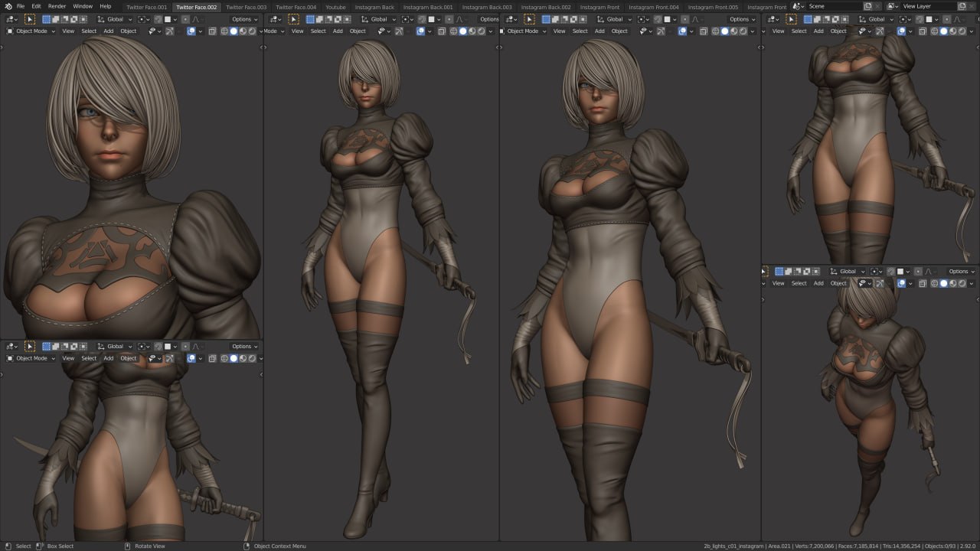
Task: Open editor type dropdown in knee-up figure viewport
Action: 510,19
